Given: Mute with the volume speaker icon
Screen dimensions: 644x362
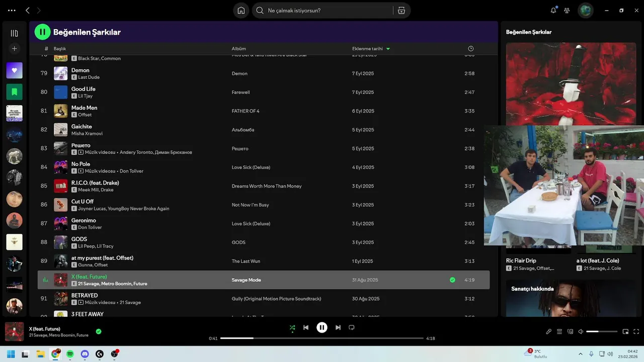Looking at the screenshot, I should tap(581, 331).
